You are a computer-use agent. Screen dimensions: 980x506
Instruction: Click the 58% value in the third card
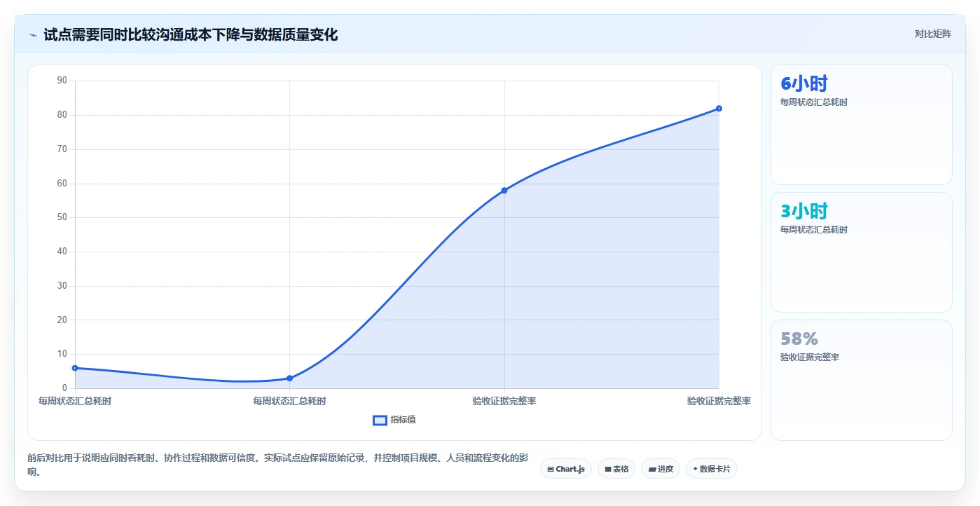pyautogui.click(x=799, y=339)
